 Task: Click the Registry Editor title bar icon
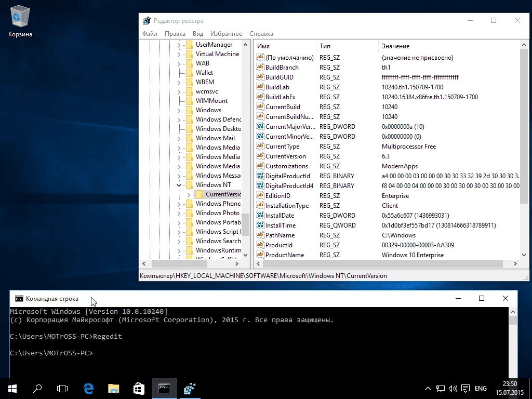[x=147, y=21]
